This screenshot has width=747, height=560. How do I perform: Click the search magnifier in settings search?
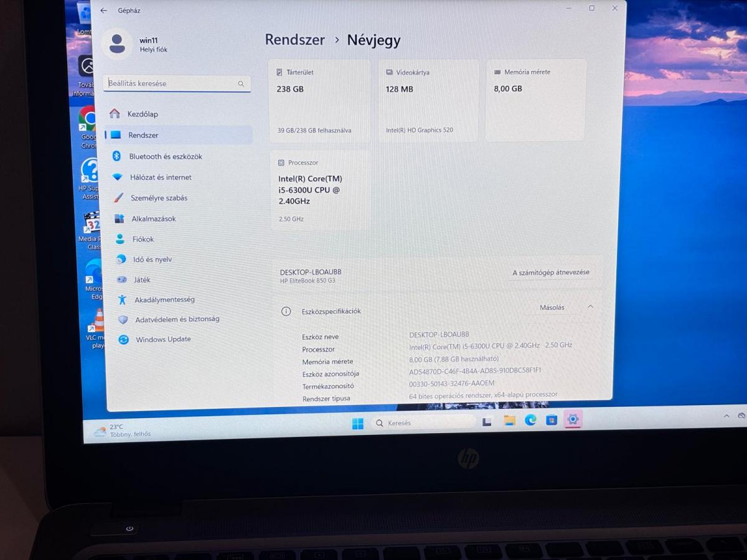tap(241, 83)
